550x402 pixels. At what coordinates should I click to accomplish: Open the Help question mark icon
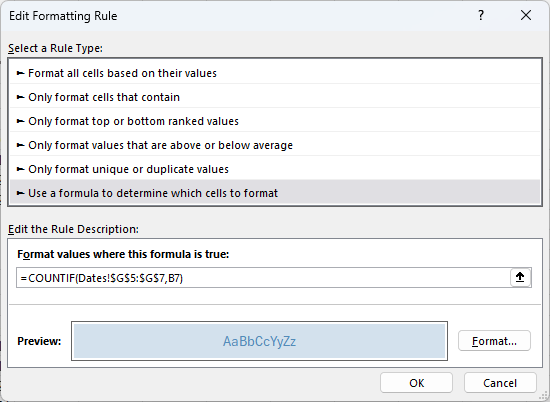(481, 15)
